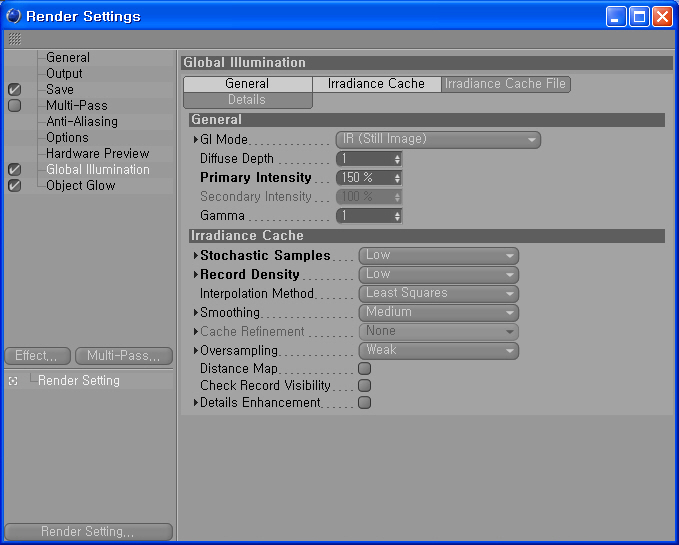Click the grip handle icon below the title bar
Image resolution: width=679 pixels, height=545 pixels.
point(15,39)
